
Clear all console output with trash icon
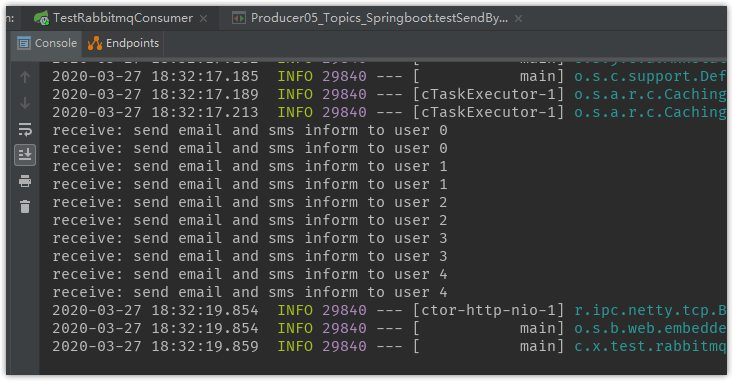click(25, 206)
